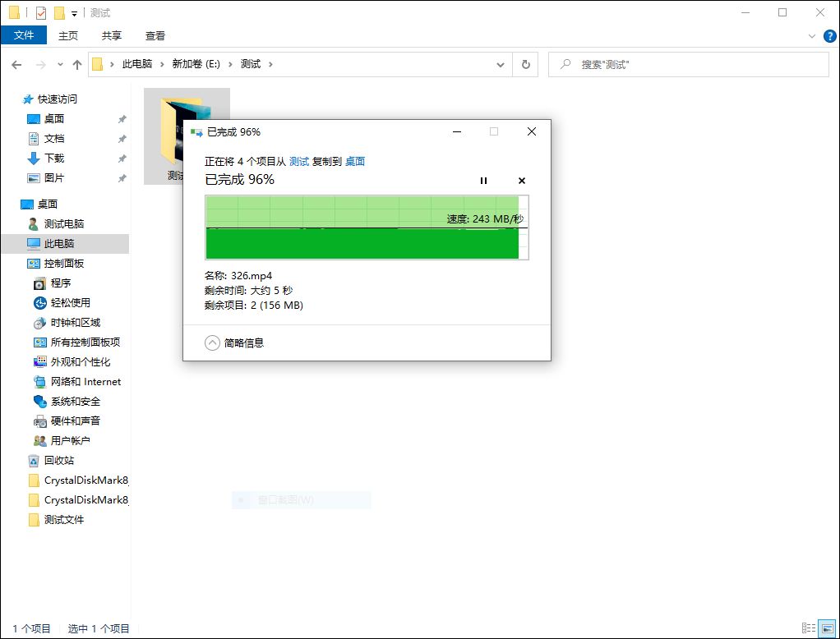
Task: Refresh the current folder view
Action: pyautogui.click(x=525, y=65)
